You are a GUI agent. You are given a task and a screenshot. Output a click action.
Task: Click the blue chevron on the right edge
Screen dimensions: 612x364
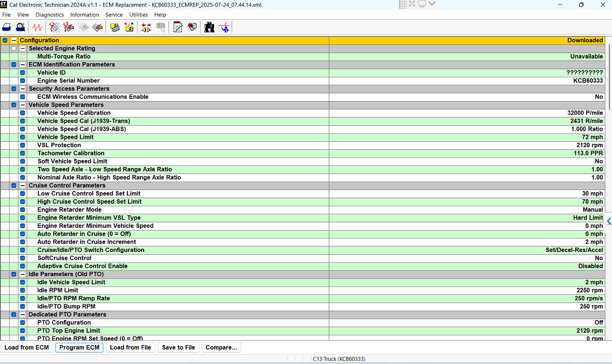[609, 221]
